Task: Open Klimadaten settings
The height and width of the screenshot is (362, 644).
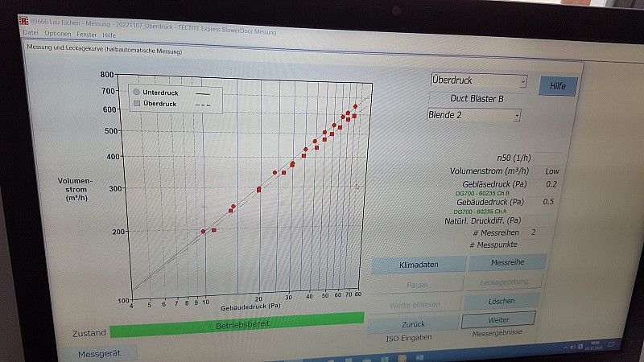Action: pyautogui.click(x=419, y=265)
